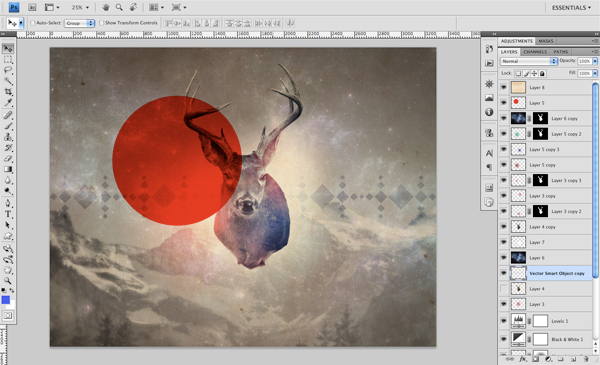
Task: Select the Custom Shape tool
Action: [8, 236]
